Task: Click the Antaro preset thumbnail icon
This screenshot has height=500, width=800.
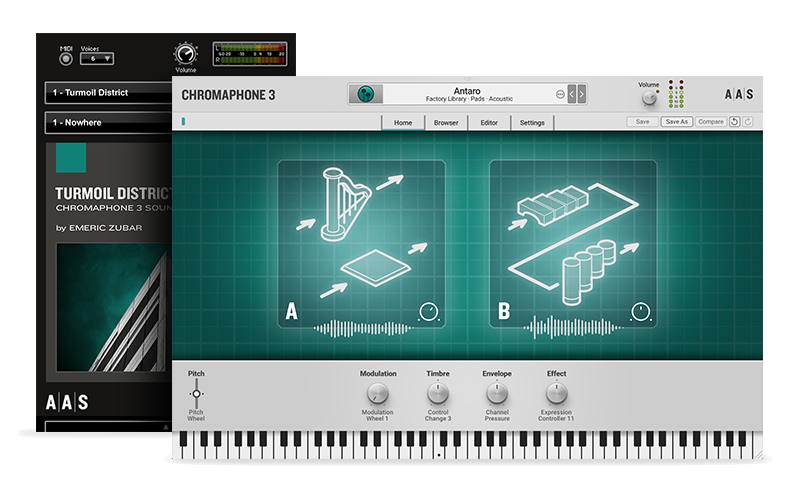Action: click(x=367, y=94)
